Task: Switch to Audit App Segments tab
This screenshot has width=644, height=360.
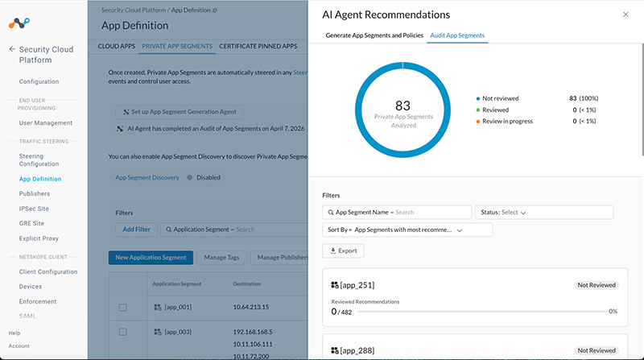Action: pos(457,35)
